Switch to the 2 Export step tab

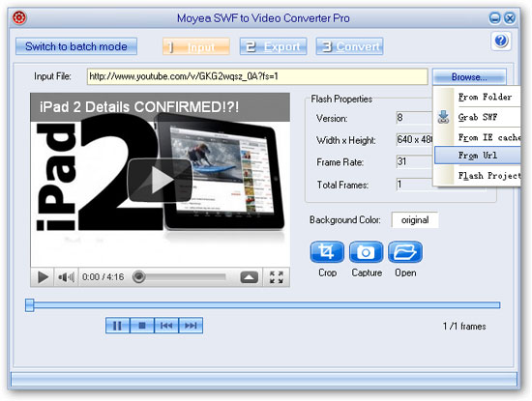click(273, 46)
